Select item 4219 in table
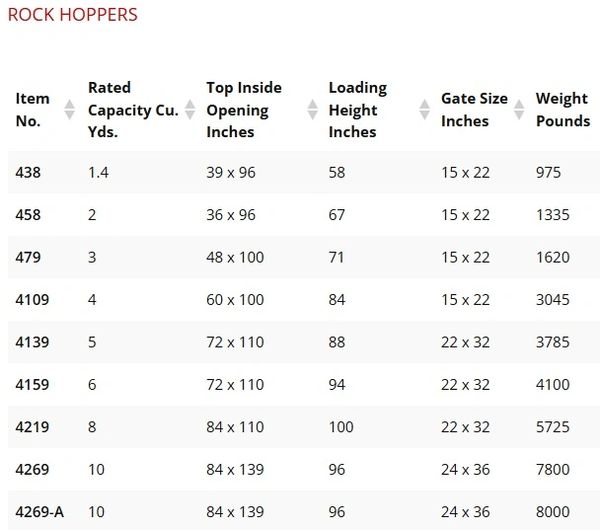600x530 pixels. pos(33,427)
